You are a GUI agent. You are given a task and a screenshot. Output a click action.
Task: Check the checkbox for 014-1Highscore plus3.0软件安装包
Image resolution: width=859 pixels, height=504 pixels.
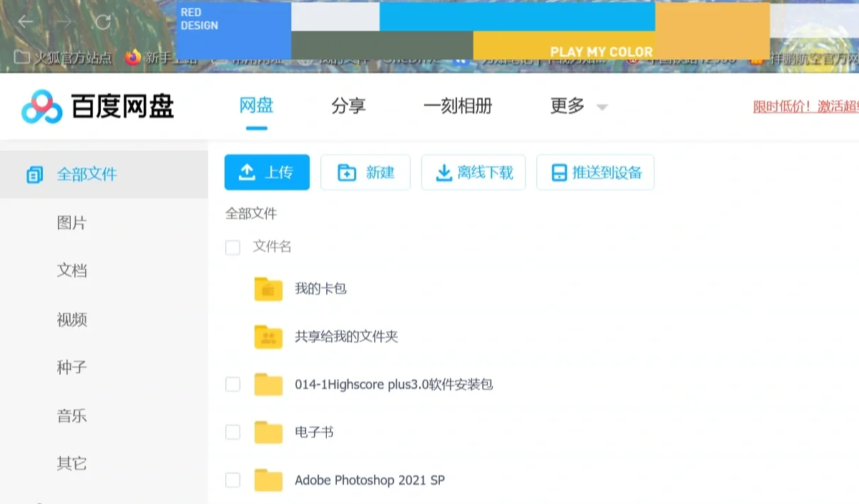pyautogui.click(x=232, y=384)
